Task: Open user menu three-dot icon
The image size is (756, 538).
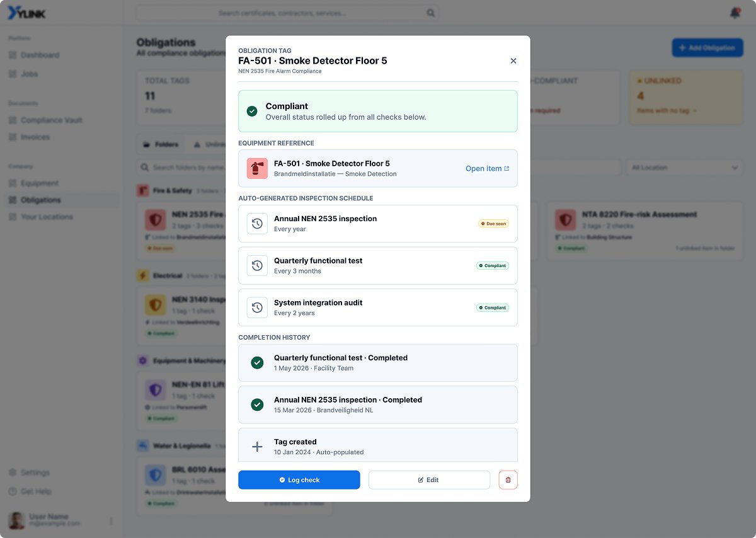Action: pyautogui.click(x=112, y=521)
